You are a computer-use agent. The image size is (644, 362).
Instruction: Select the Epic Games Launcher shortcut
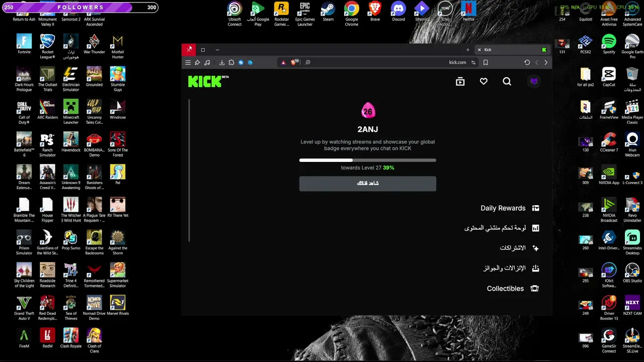tap(305, 14)
